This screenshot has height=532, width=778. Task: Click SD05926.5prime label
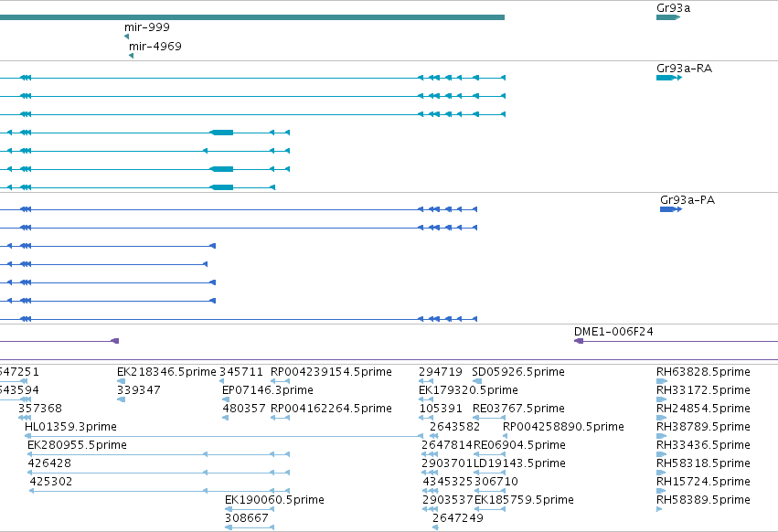(518, 372)
